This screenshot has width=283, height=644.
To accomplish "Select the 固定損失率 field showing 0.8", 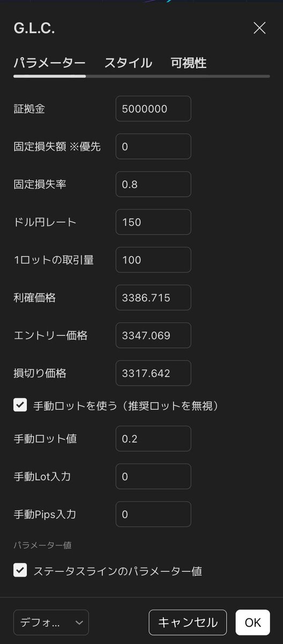I will (x=153, y=184).
